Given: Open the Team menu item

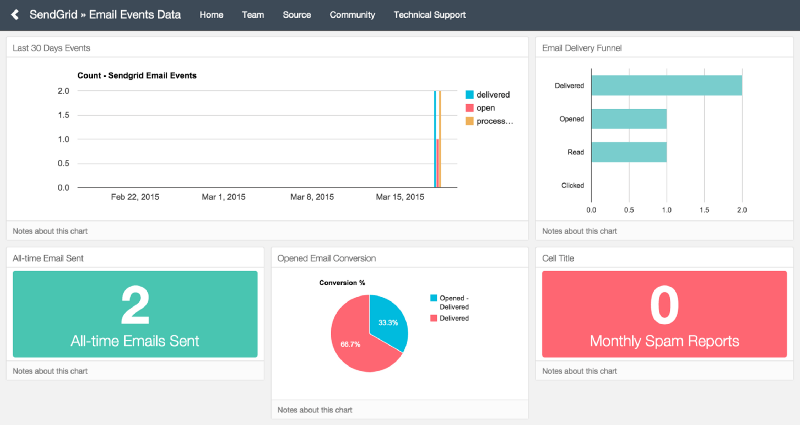Looking at the screenshot, I should 253,15.
